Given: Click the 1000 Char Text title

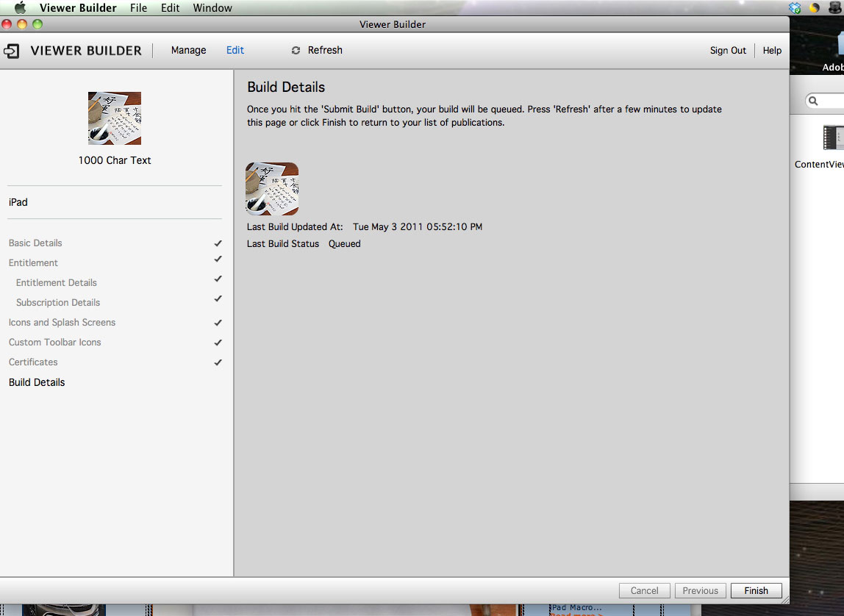Looking at the screenshot, I should [115, 160].
